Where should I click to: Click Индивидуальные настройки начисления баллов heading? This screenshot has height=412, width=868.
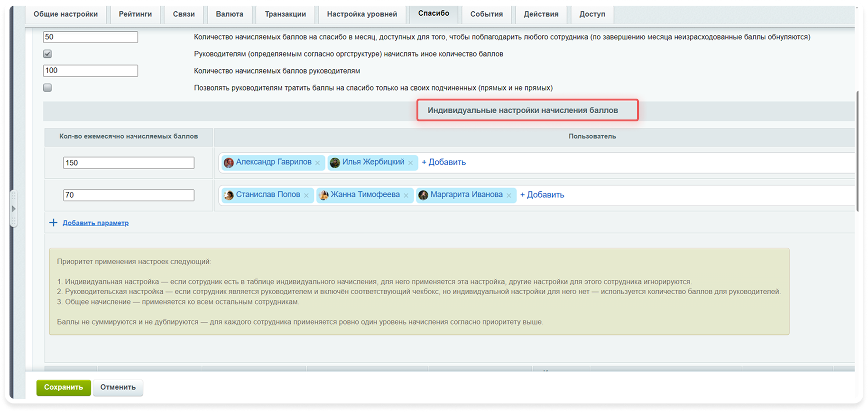(x=523, y=110)
